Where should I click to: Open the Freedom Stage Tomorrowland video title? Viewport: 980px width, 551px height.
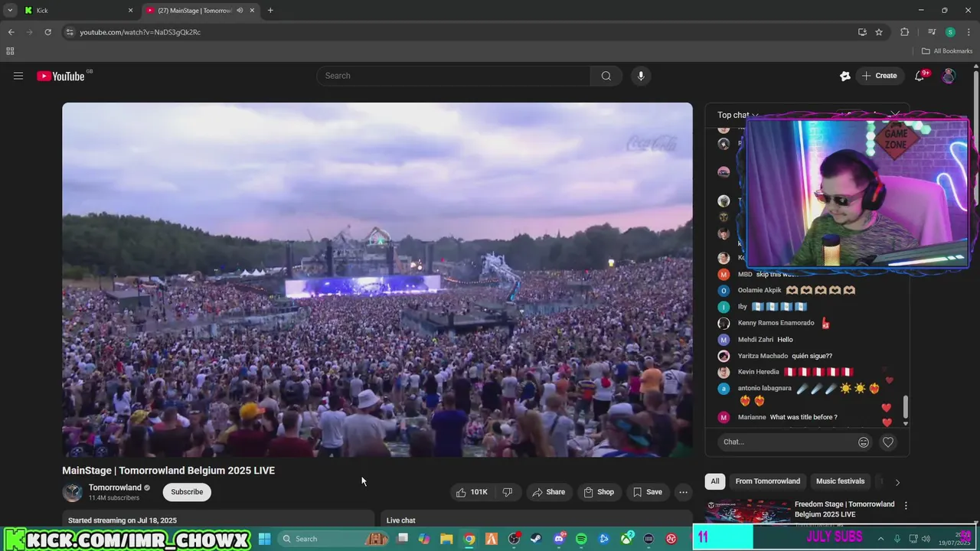point(844,509)
